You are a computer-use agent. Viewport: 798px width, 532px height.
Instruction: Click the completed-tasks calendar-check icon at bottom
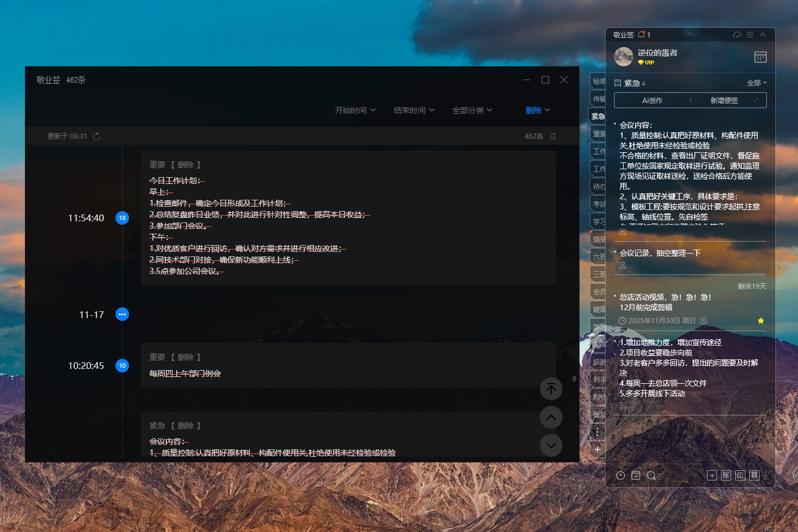[x=636, y=475]
